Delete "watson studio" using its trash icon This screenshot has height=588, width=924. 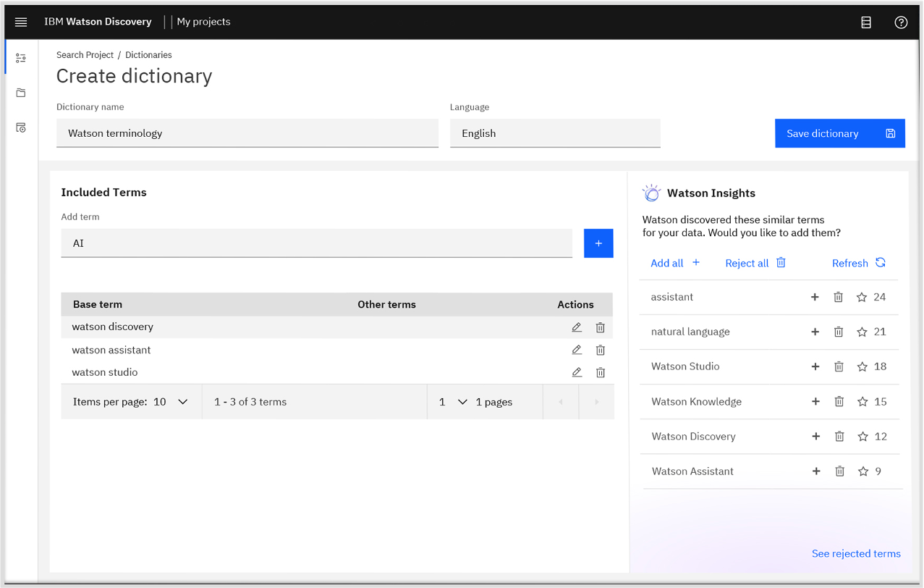click(600, 372)
